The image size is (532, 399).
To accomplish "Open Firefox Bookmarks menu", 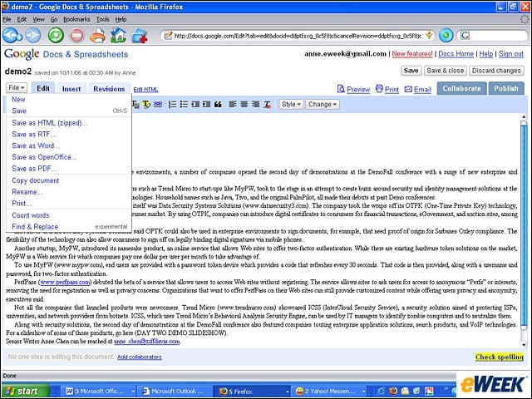I will click(76, 19).
